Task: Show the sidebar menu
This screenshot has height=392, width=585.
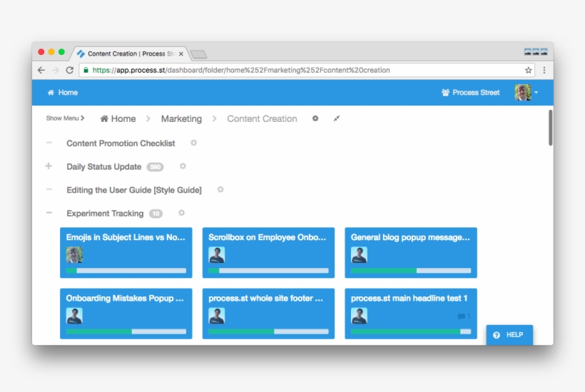Action: 65,118
